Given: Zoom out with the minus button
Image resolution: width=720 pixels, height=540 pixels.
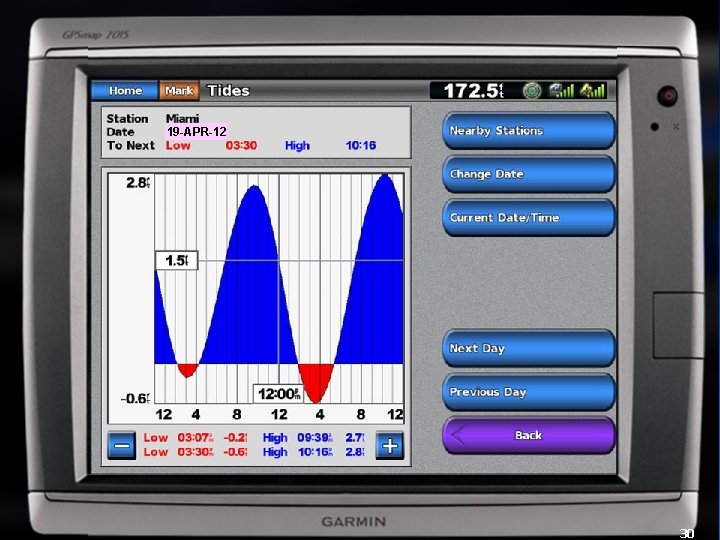Looking at the screenshot, I should pyautogui.click(x=122, y=445).
